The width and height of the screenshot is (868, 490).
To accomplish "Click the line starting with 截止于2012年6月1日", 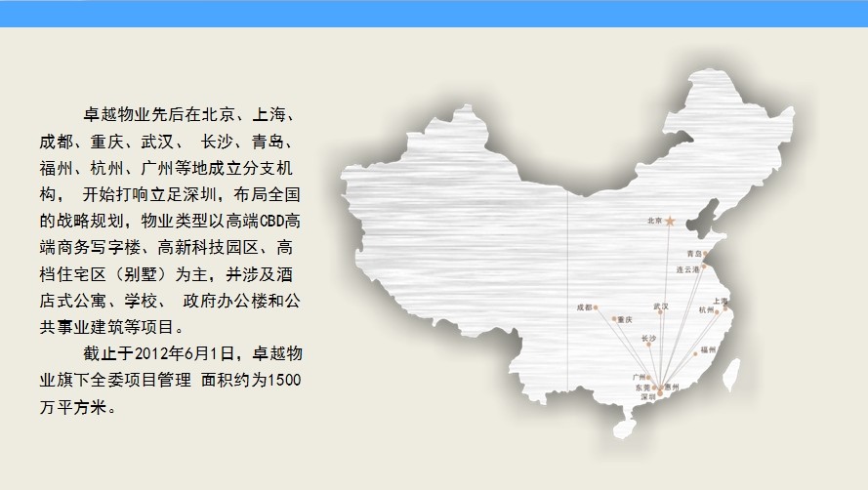I will point(192,353).
